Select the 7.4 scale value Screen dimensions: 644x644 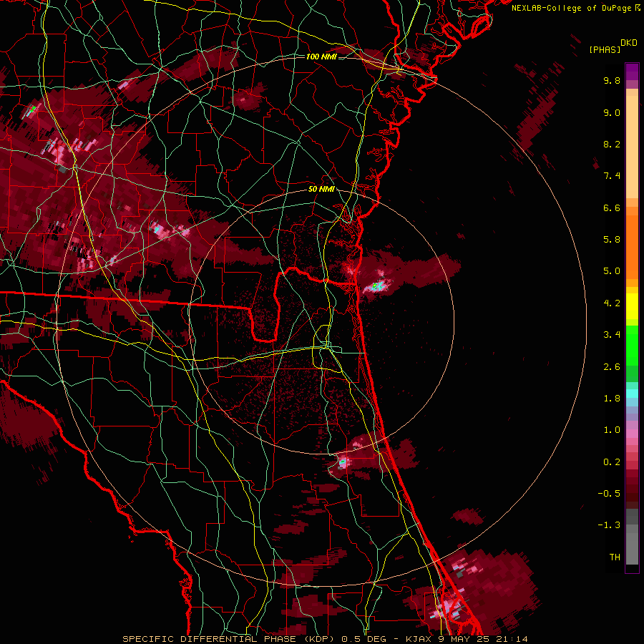(x=612, y=176)
